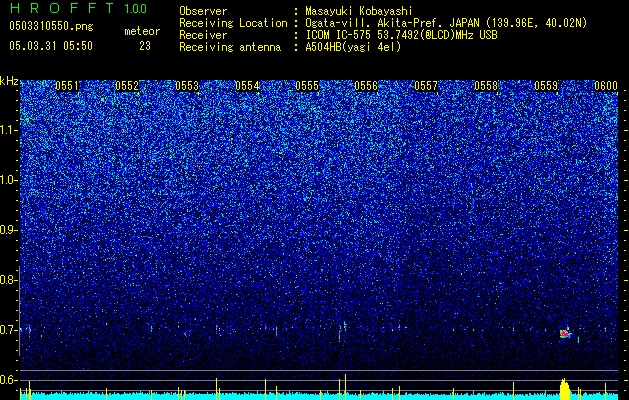Click the ICOM IC-575 receiver text
The width and height of the screenshot is (629, 400).
pos(401,35)
